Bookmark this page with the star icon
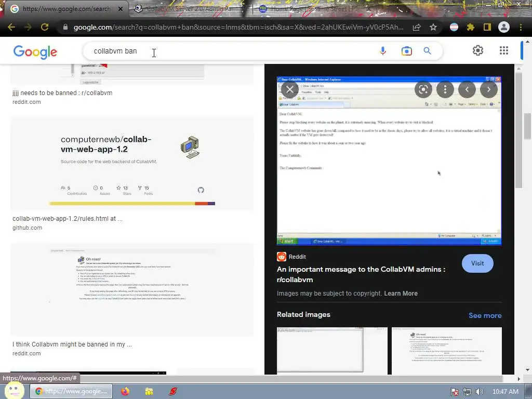Screen dimensions: 532x399 click(x=433, y=27)
